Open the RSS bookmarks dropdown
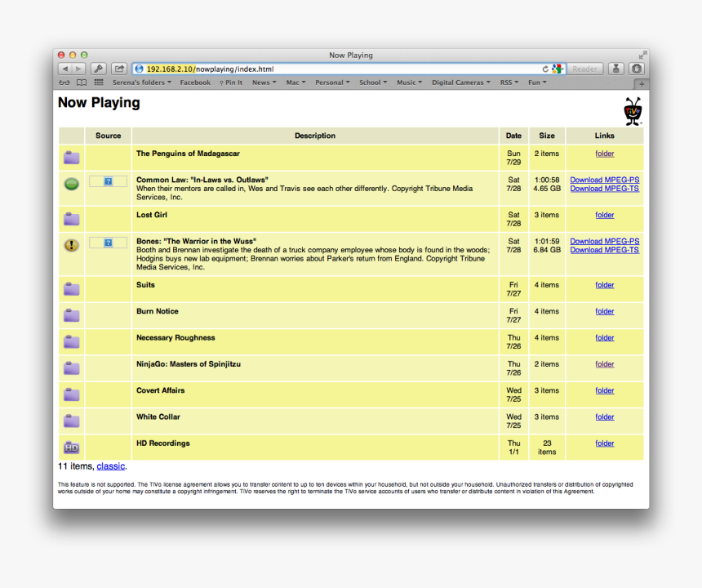This screenshot has height=588, width=702. (x=509, y=82)
